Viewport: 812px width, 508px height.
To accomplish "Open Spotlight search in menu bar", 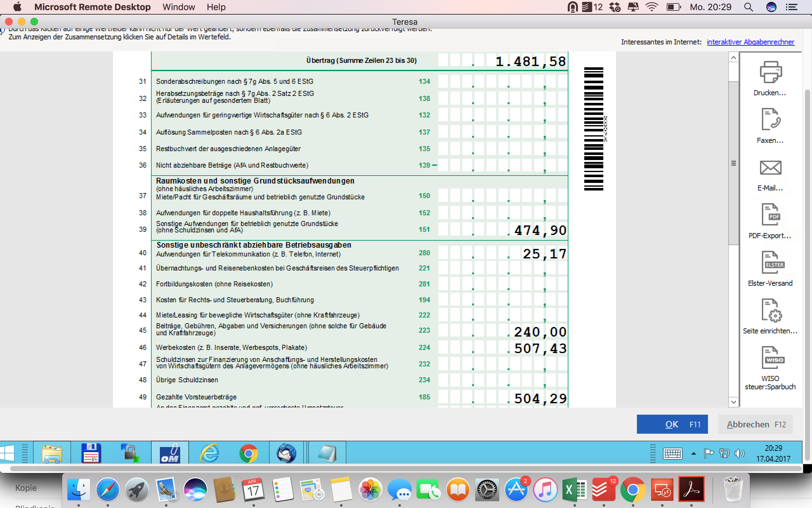I will tap(749, 7).
